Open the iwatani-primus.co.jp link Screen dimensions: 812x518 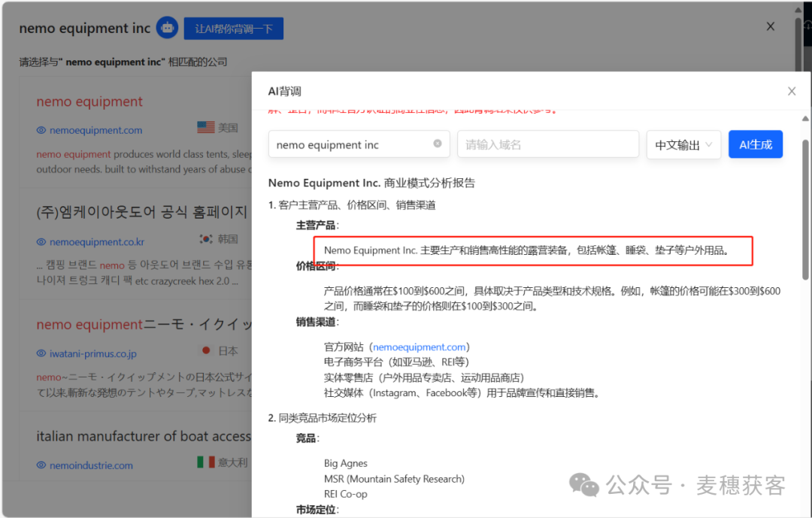click(x=93, y=354)
